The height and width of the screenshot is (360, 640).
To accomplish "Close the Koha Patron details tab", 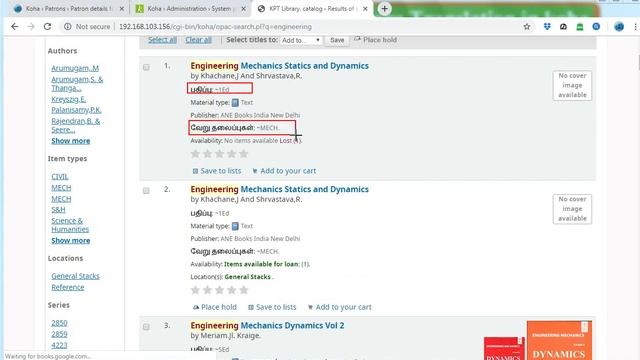I will coord(122,9).
